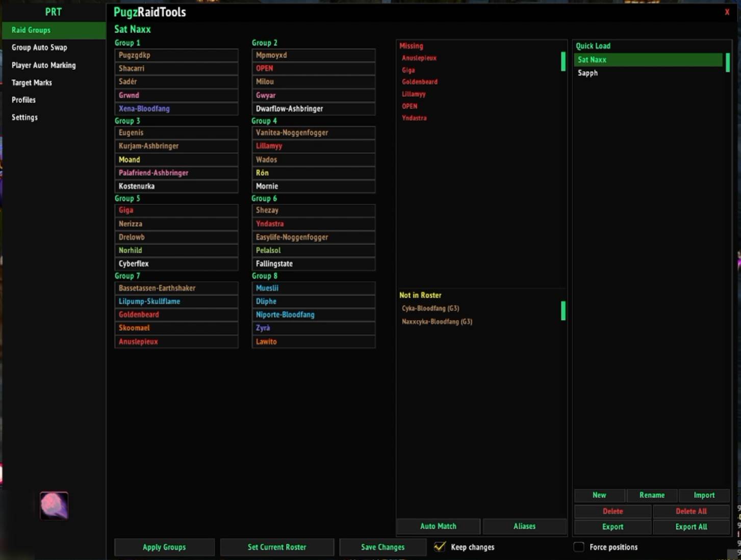Click the Delete All button

691,511
